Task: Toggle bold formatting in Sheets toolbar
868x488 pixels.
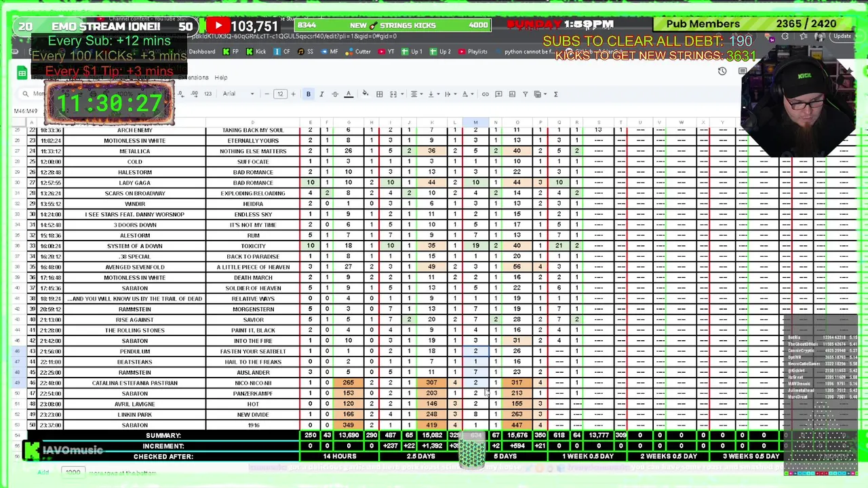Action: pyautogui.click(x=308, y=94)
